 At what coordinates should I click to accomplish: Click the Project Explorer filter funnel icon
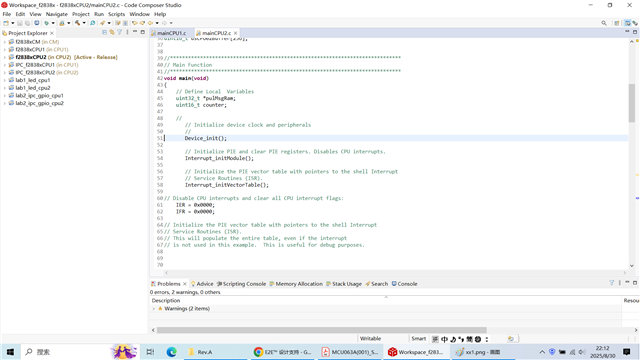pyautogui.click(x=120, y=32)
